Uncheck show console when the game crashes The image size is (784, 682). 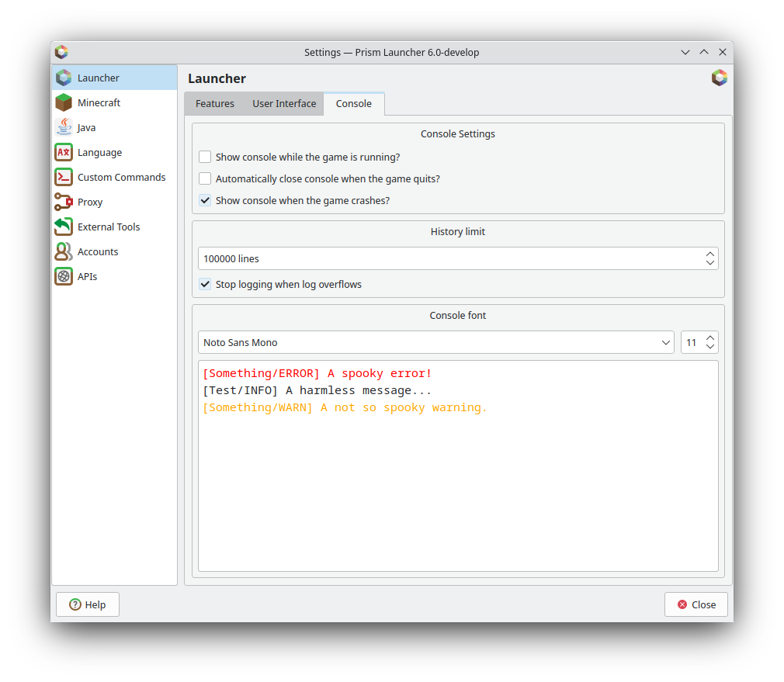pos(205,200)
